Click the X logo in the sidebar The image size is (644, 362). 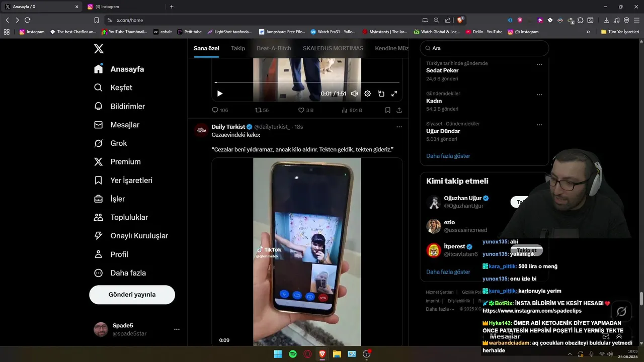[x=99, y=49]
